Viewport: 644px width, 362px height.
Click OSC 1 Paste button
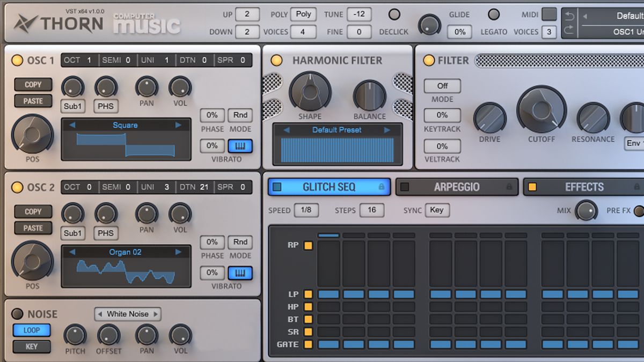pos(33,101)
